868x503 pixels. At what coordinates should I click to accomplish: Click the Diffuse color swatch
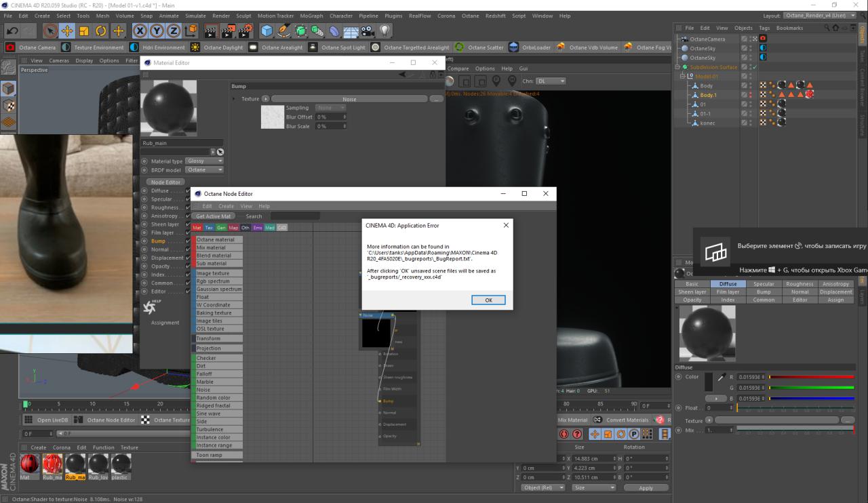(x=709, y=381)
